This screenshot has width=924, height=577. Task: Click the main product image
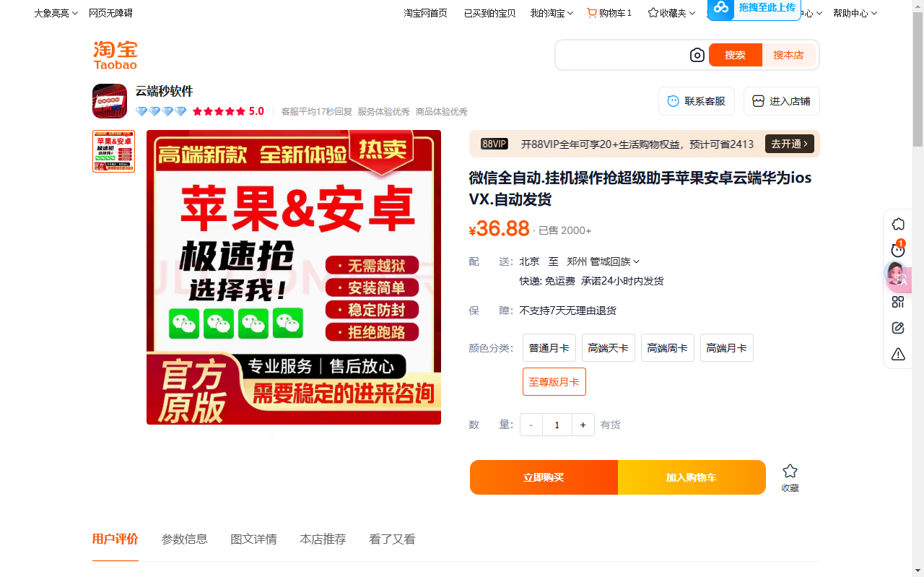coord(294,277)
